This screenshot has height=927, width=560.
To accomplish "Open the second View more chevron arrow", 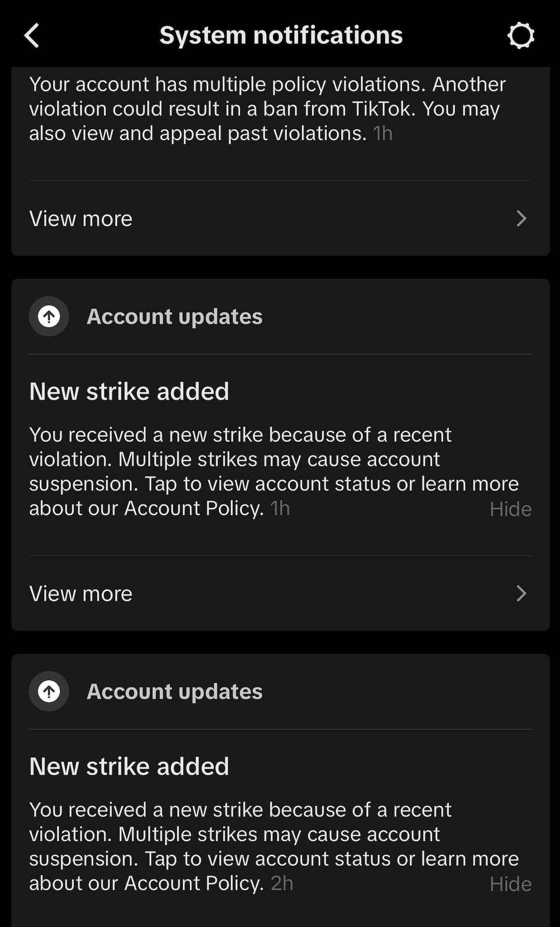I will click(521, 593).
